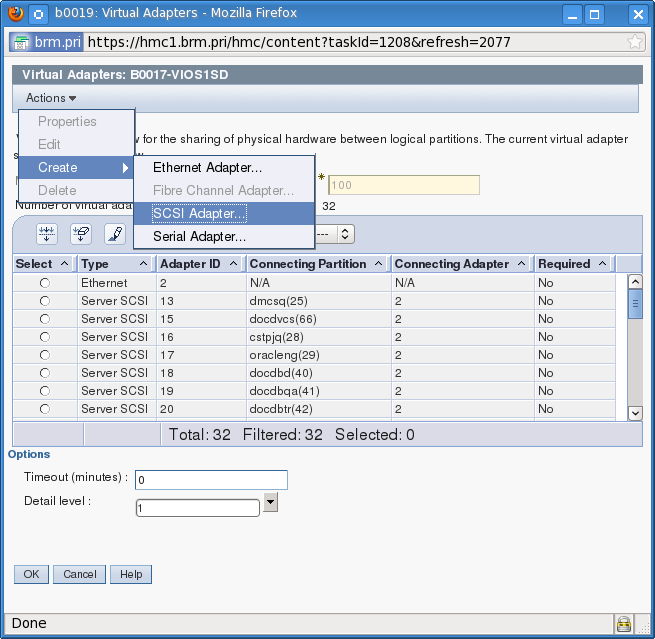Choose SCSI Adapter... from the Create submenu

pos(199,213)
